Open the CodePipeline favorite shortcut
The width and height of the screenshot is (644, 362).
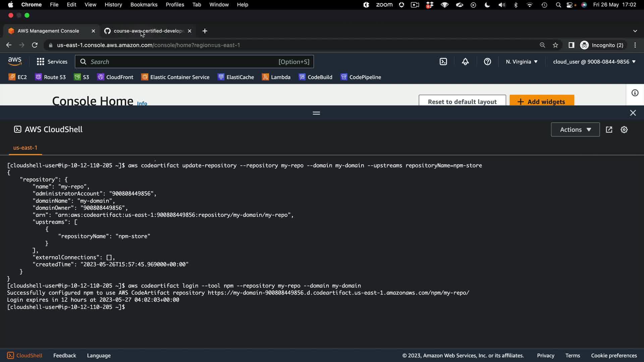(361, 77)
